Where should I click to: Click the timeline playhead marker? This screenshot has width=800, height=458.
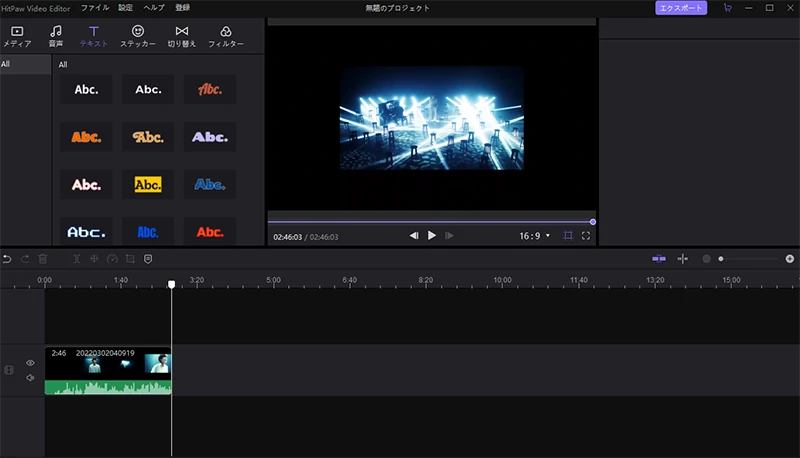pos(171,284)
